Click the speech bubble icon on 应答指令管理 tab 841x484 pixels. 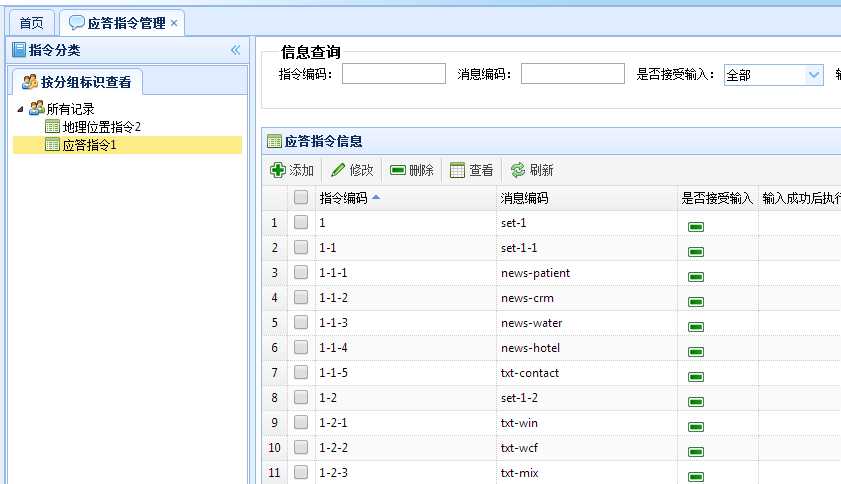[77, 23]
